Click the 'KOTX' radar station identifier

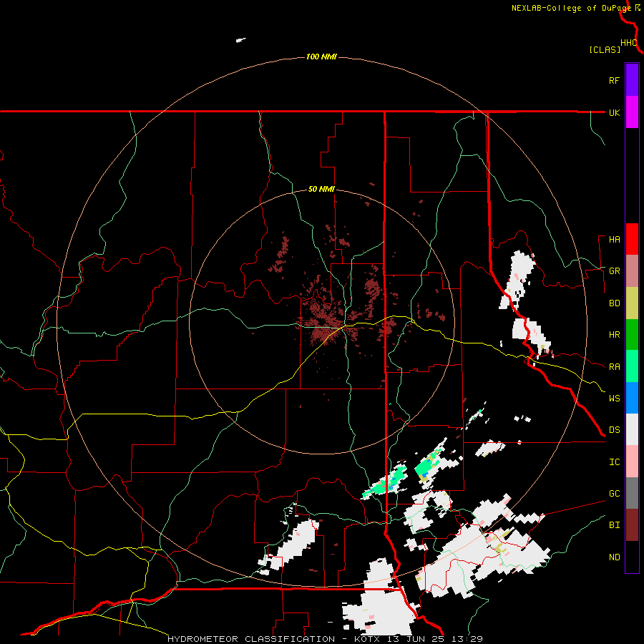(368, 639)
